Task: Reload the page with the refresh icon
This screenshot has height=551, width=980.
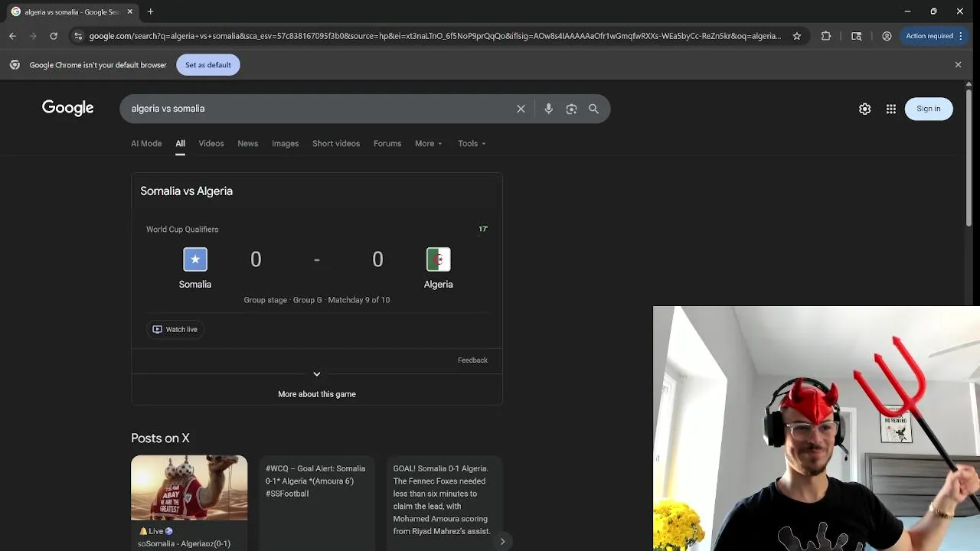Action: click(x=54, y=36)
